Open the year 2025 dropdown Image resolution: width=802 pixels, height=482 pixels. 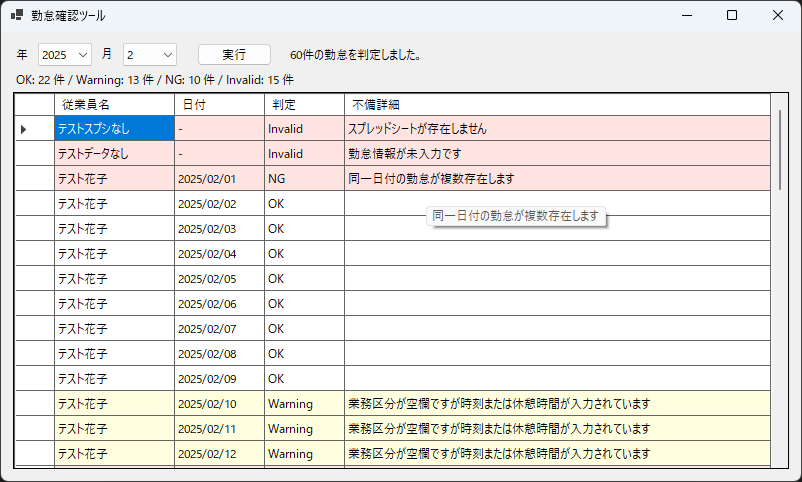tap(65, 54)
